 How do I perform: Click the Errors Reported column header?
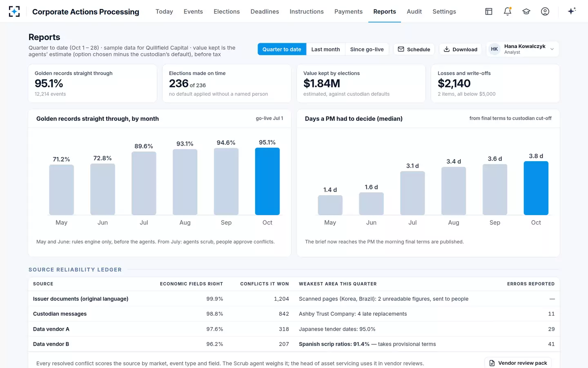pyautogui.click(x=531, y=284)
